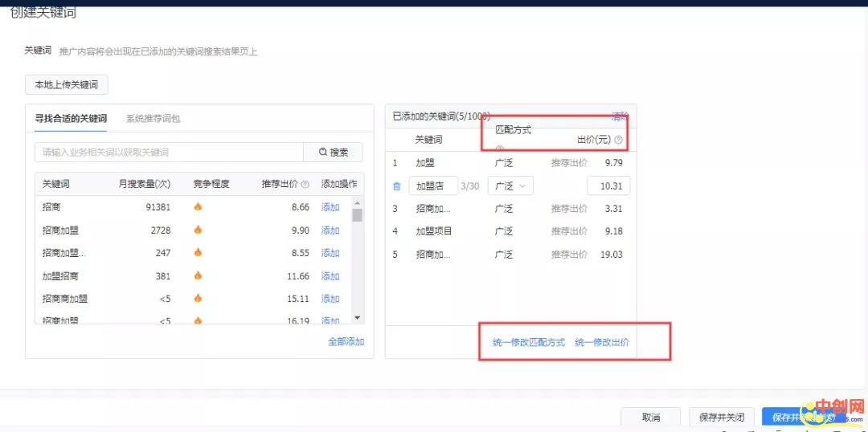Click the help icon next to 推荐出价 header
Image resolution: width=868 pixels, height=432 pixels.
pos(305,184)
